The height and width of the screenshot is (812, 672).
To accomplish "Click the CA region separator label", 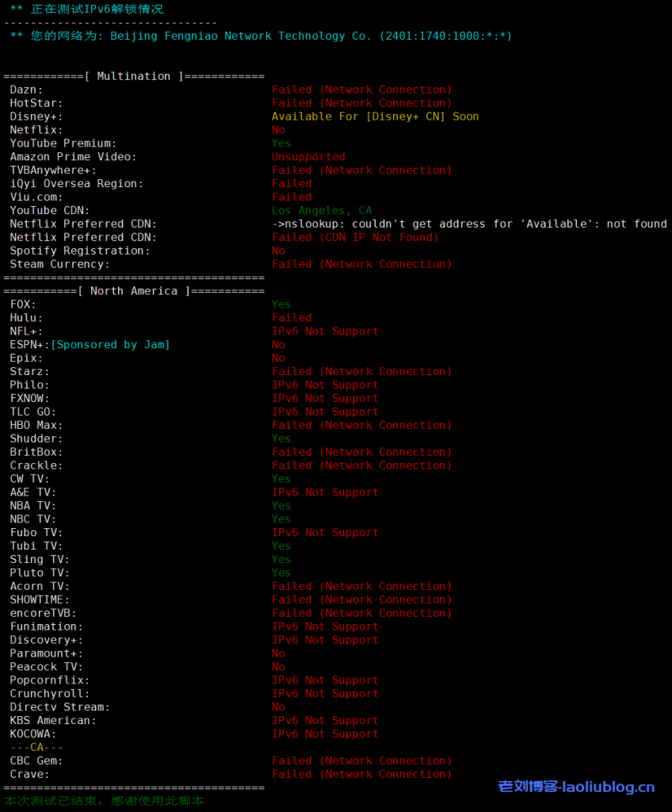I will (36, 747).
